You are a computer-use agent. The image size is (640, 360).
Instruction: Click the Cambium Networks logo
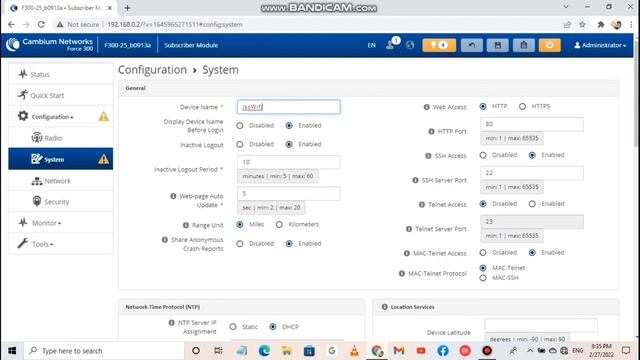point(49,44)
